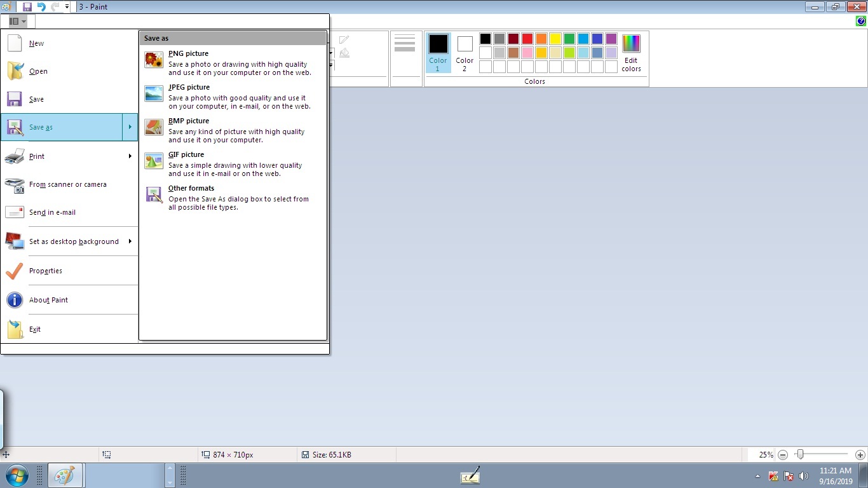Pick the blue-gray color swatch

click(x=597, y=53)
